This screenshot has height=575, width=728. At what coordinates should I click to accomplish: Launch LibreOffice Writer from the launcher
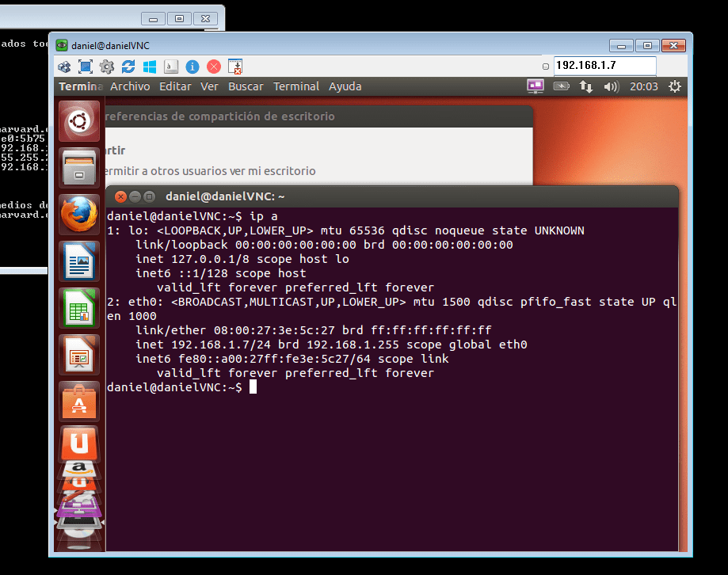click(x=79, y=261)
